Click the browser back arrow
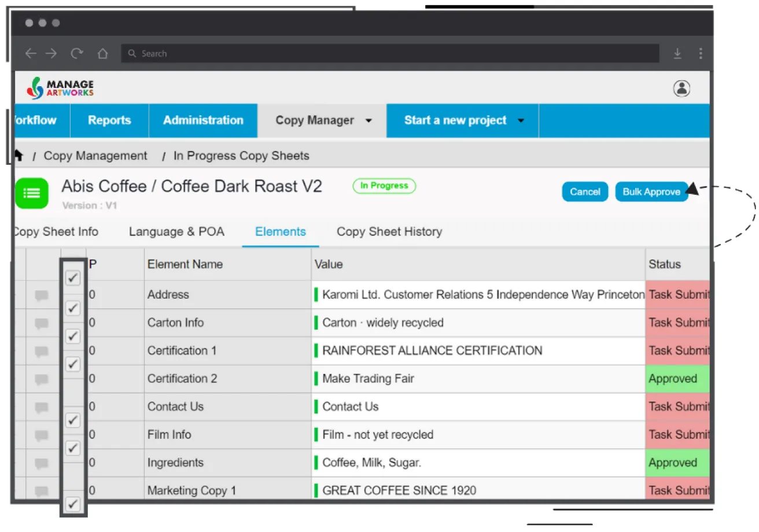 click(x=31, y=53)
